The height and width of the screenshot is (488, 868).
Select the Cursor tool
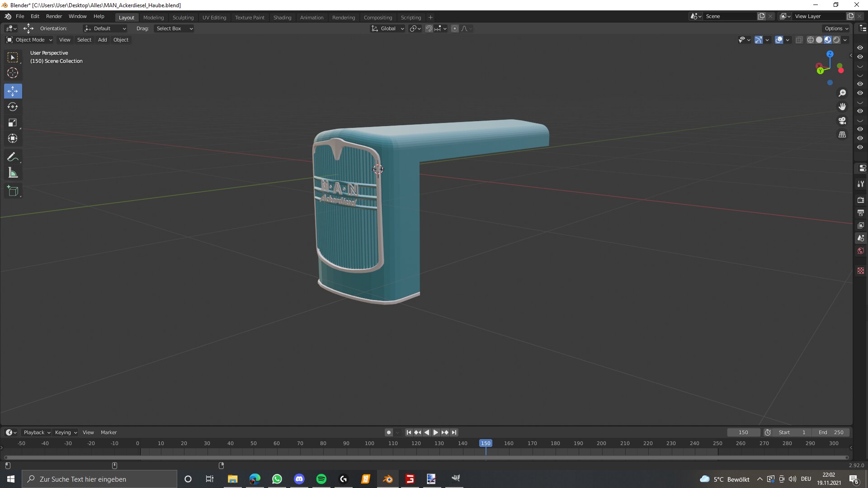pyautogui.click(x=13, y=73)
